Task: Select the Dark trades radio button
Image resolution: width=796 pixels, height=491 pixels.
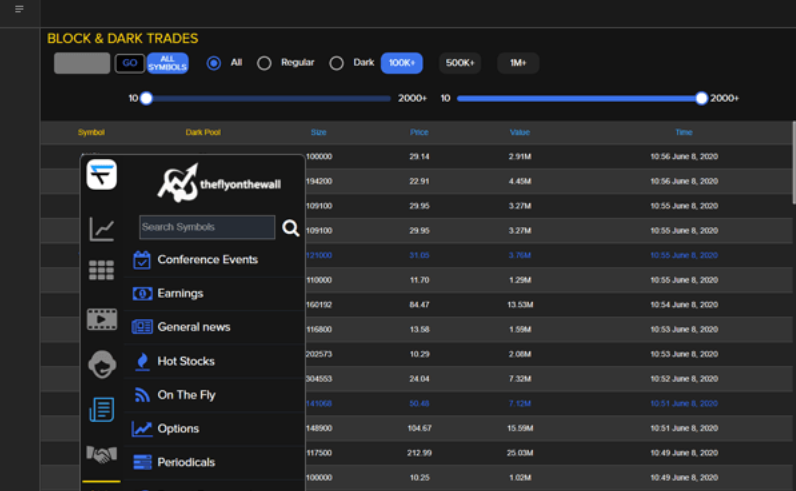Action: click(x=337, y=63)
